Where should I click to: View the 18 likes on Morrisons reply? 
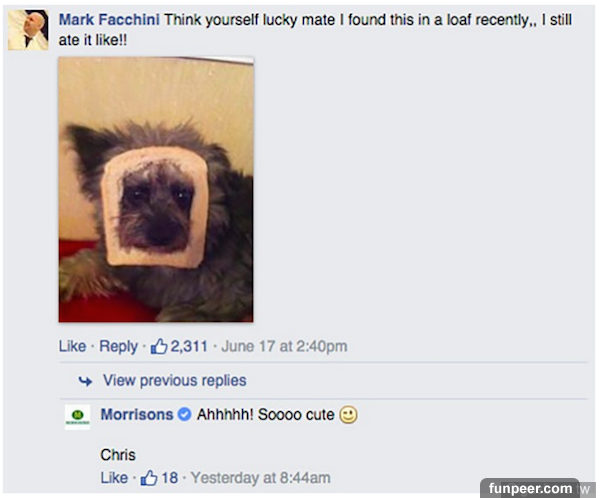[x=170, y=478]
